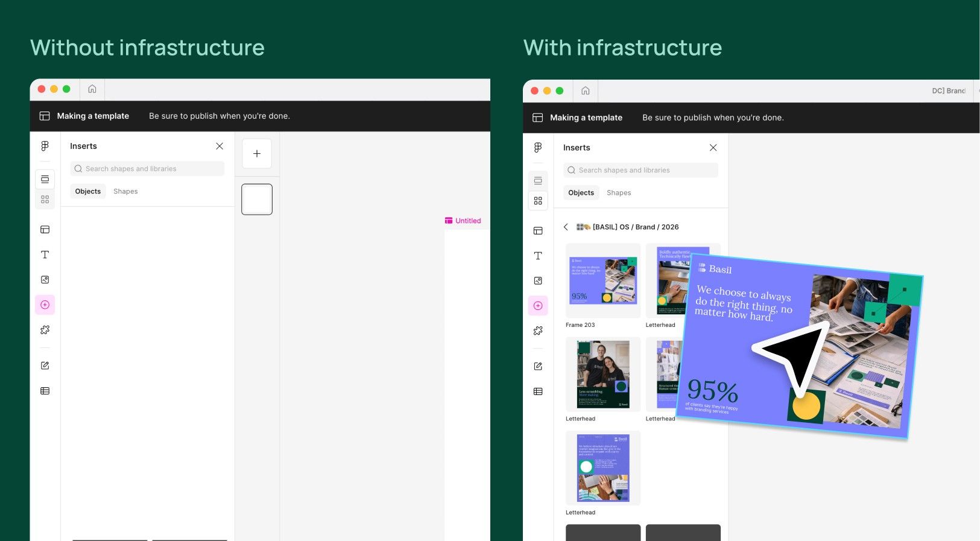Click the pink Inserts icon in right window

pyautogui.click(x=538, y=306)
